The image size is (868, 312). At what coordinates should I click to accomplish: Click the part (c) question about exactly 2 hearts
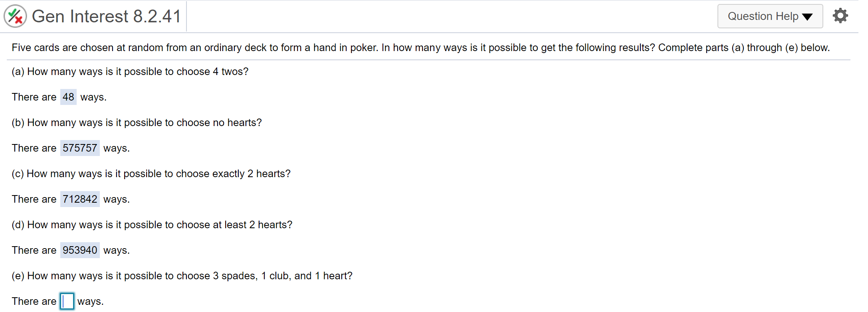coord(151,174)
